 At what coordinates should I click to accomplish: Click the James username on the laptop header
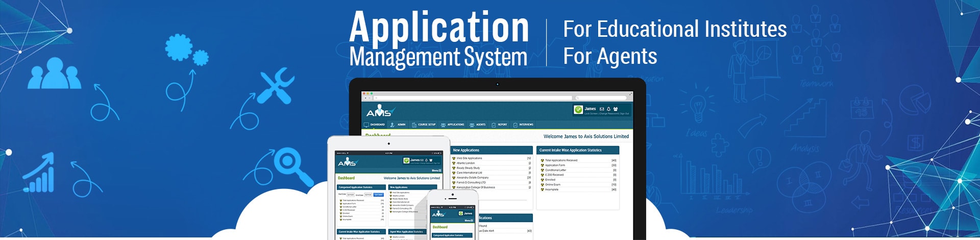tap(590, 109)
